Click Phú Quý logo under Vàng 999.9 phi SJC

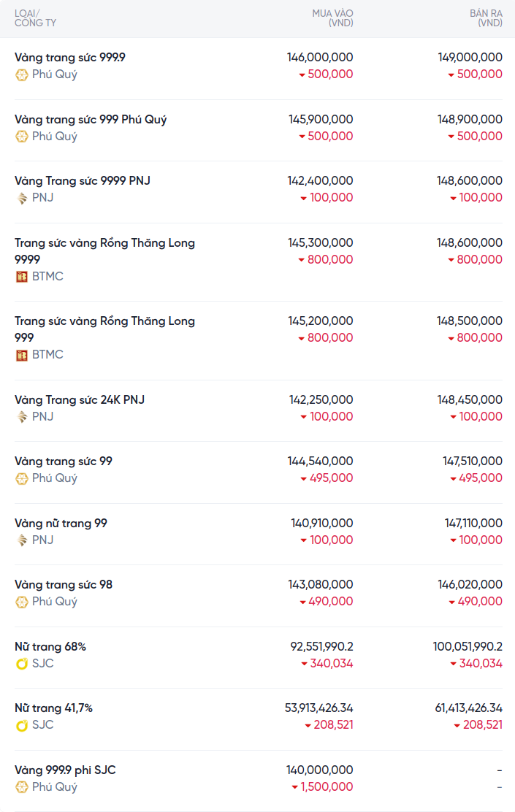tap(22, 787)
